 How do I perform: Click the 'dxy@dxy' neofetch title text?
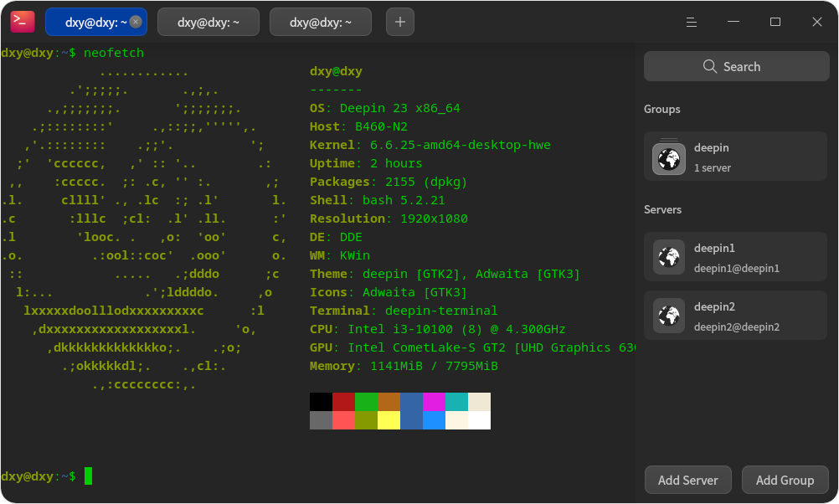point(336,71)
